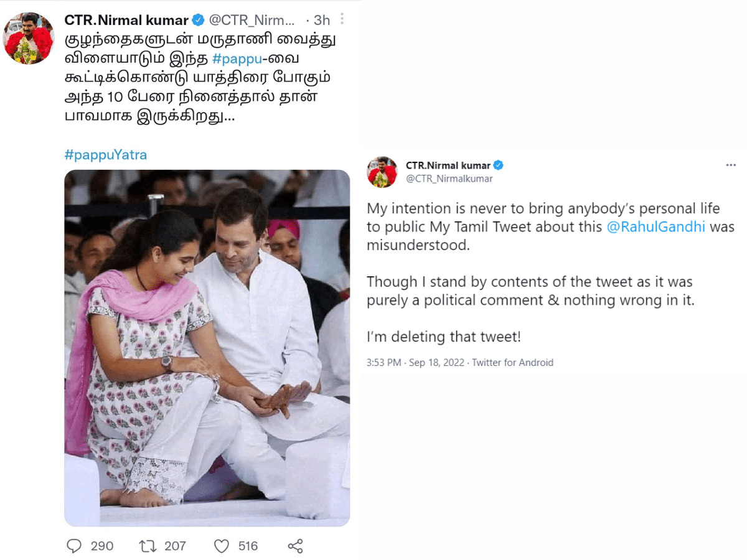Image resolution: width=747 pixels, height=560 pixels.
Task: Click the @CTR_Nirmalkumar handle in the right tweet
Action: 449,179
